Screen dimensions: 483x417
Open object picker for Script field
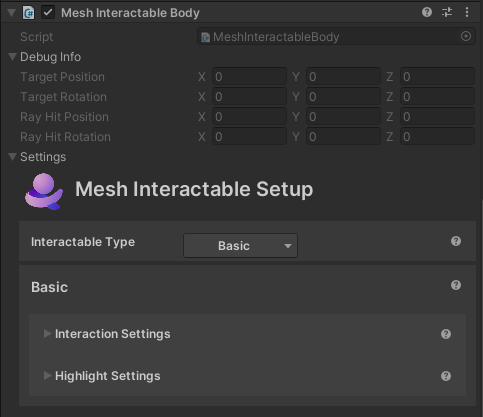tap(466, 36)
